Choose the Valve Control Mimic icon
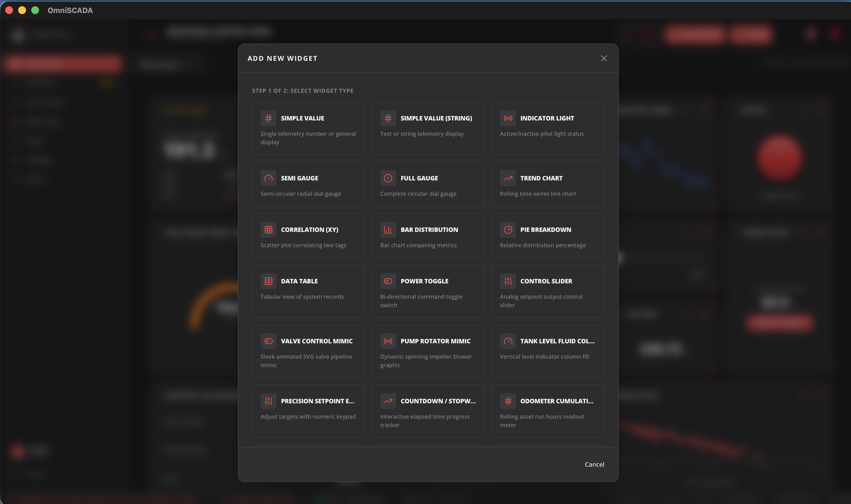851x504 pixels. pyautogui.click(x=269, y=341)
